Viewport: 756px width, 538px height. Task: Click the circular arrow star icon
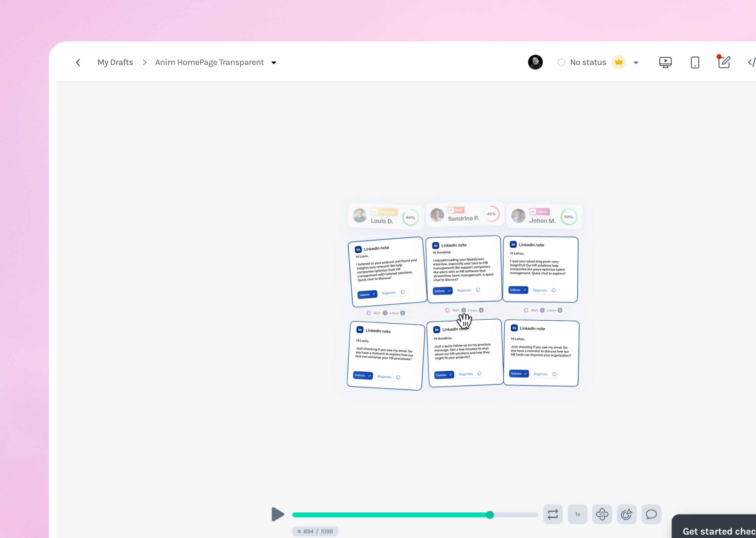tap(626, 514)
